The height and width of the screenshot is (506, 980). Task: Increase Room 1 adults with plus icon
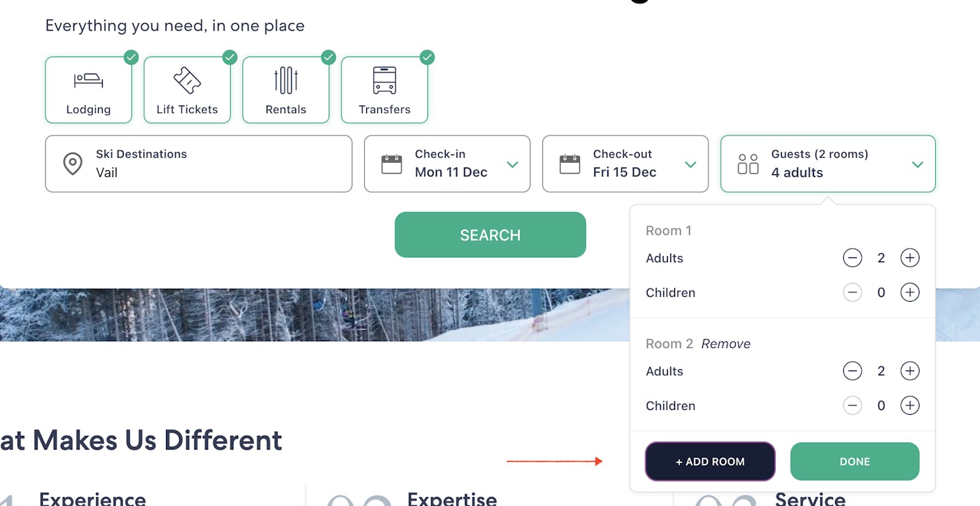pos(909,258)
